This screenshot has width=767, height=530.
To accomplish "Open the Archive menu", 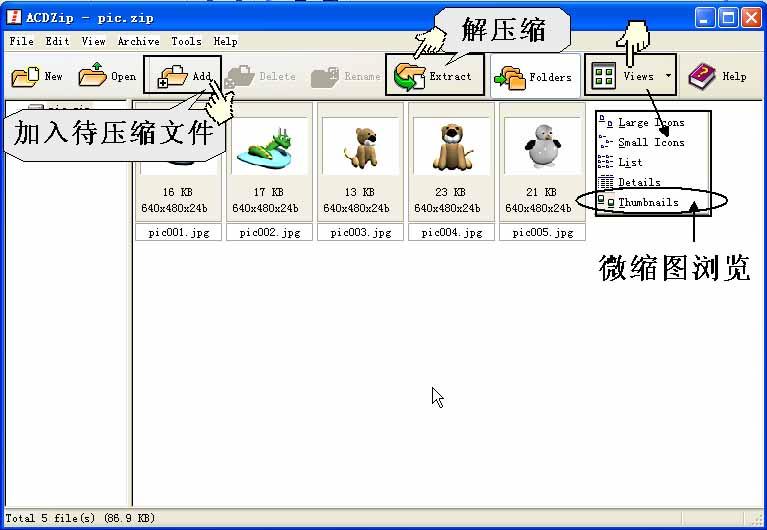I will point(138,41).
